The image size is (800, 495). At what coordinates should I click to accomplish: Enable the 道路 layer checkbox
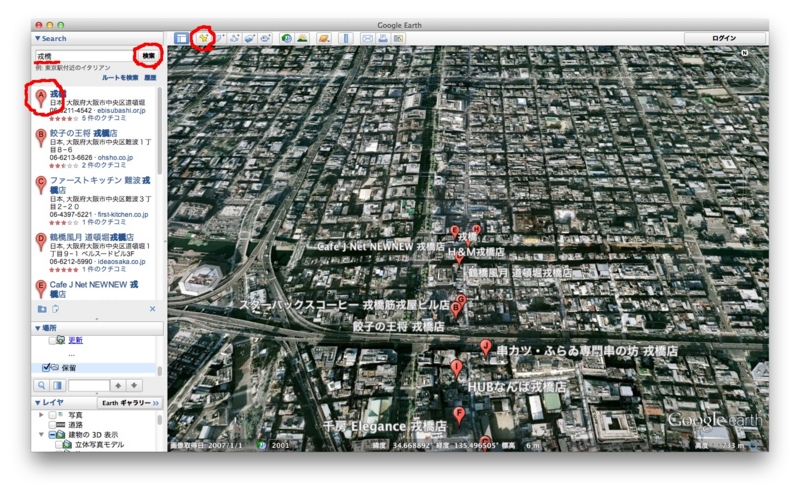53,425
